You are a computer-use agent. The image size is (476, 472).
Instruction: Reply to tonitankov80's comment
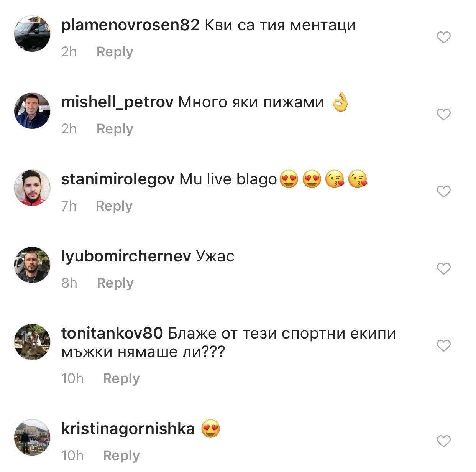click(121, 378)
